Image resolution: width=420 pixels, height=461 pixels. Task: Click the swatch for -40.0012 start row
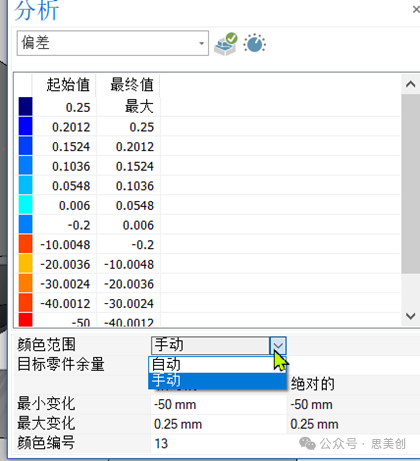(25, 303)
